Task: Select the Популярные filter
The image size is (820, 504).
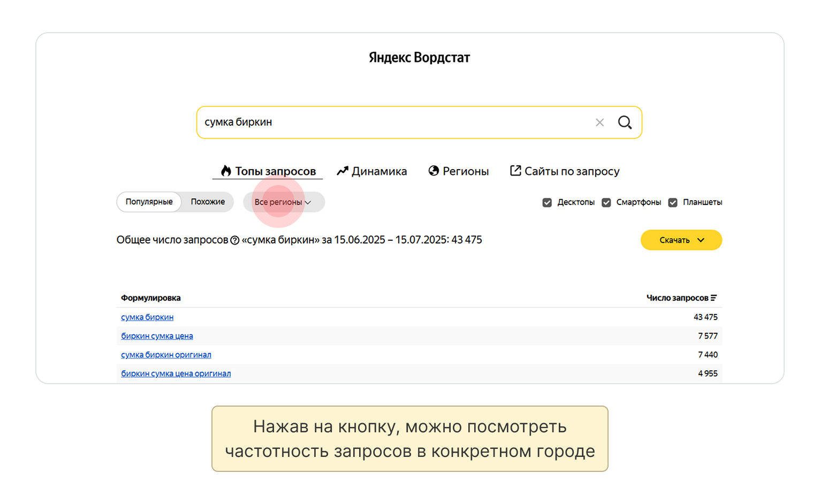Action: click(149, 202)
